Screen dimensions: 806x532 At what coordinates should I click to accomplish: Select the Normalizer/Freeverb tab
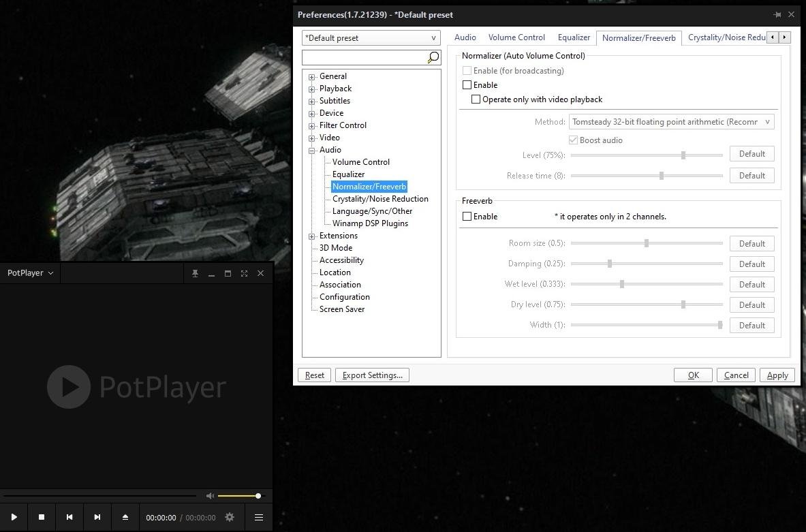[639, 38]
